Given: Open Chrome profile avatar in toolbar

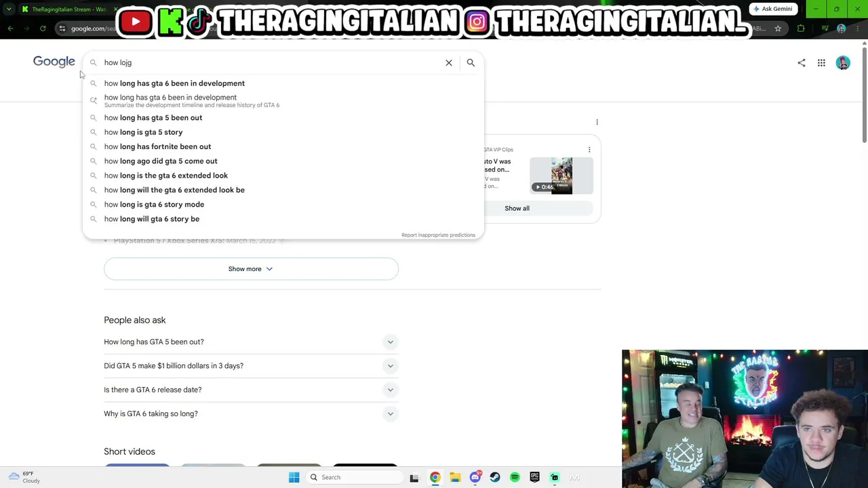Looking at the screenshot, I should [842, 28].
